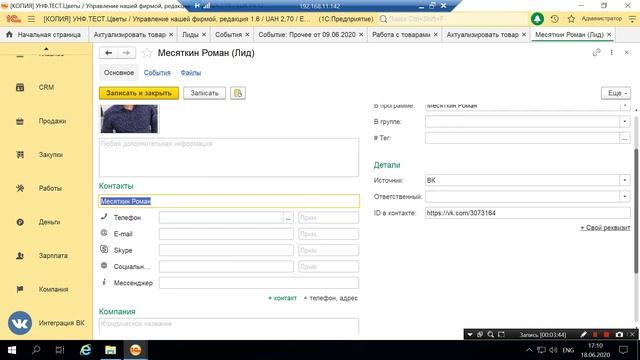The image size is (640, 360).
Task: Click the recorder camera snapshot icon
Action: coord(619,334)
